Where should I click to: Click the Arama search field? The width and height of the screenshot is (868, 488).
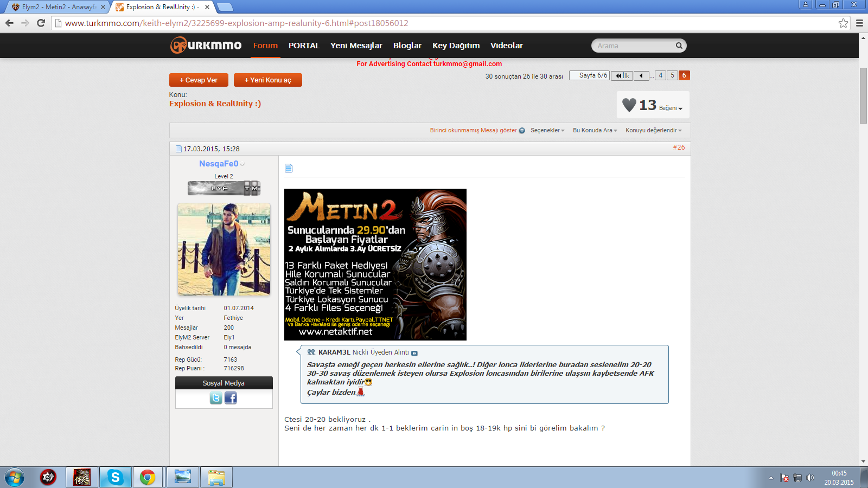coord(634,46)
